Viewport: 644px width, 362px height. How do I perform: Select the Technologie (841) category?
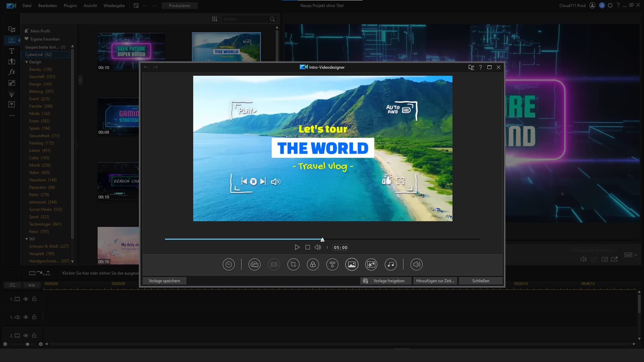tap(45, 224)
